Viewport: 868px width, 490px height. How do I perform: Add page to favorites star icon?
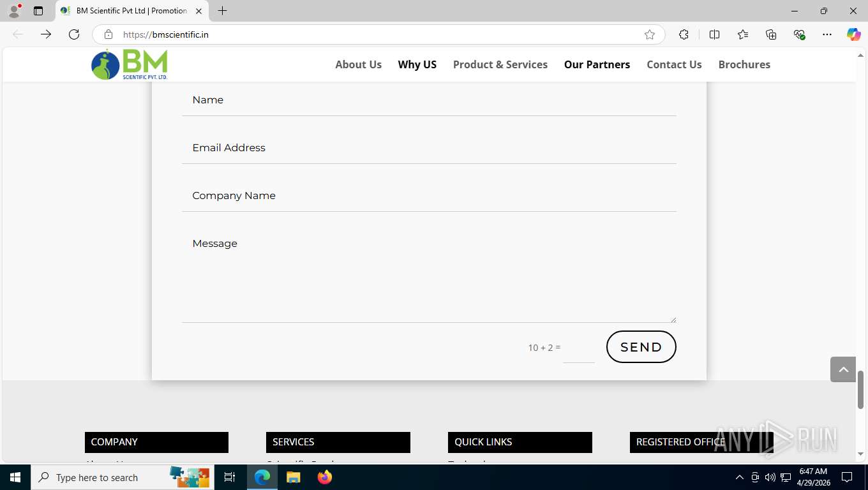click(650, 34)
